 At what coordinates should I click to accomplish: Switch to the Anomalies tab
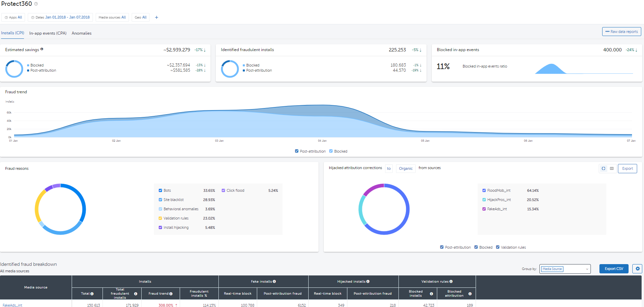[82, 33]
